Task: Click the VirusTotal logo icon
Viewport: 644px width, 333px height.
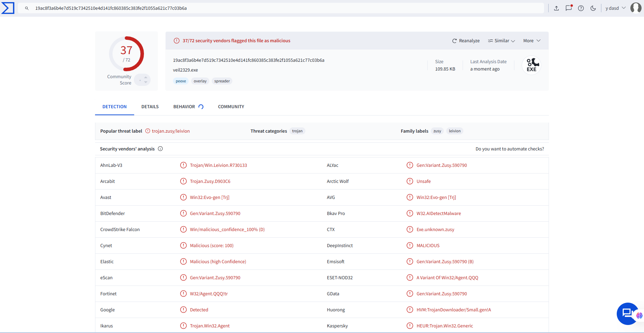Action: (x=8, y=8)
